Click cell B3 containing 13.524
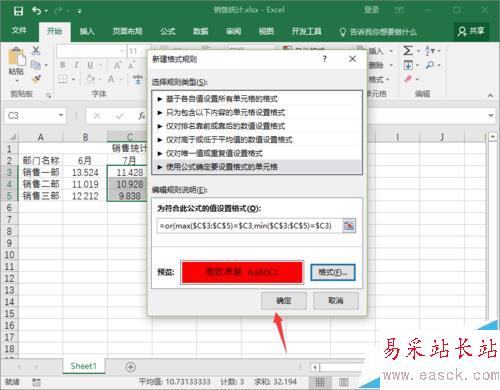The height and width of the screenshot is (390, 500). point(85,172)
